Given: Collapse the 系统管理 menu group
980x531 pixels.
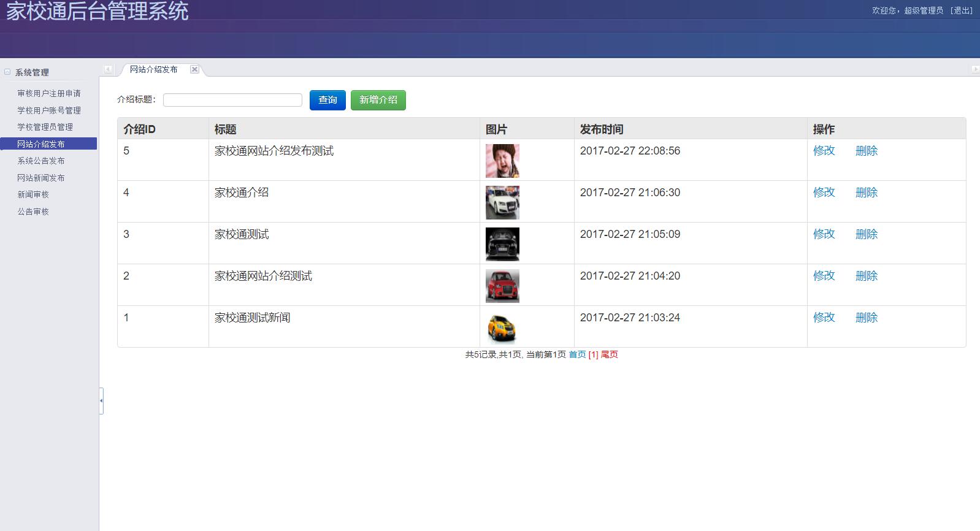Looking at the screenshot, I should point(7,72).
